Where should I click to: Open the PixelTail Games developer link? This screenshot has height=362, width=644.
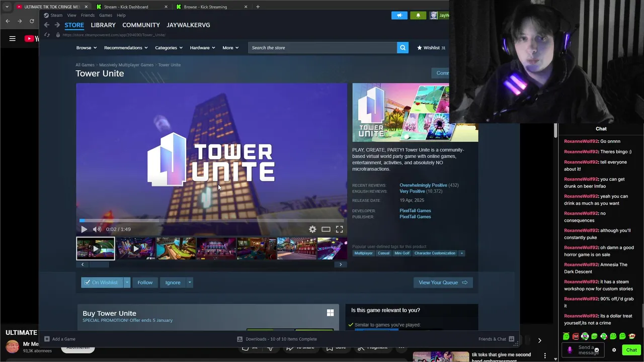click(415, 211)
